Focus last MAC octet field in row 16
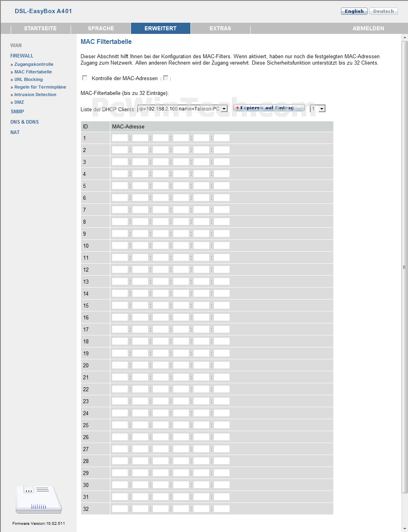Screen dimensions: 408x532 pyautogui.click(x=222, y=317)
